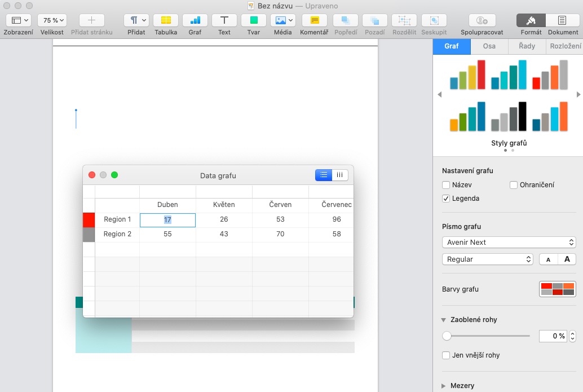
Task: Switch to the Rozložení tab
Action: (x=565, y=46)
